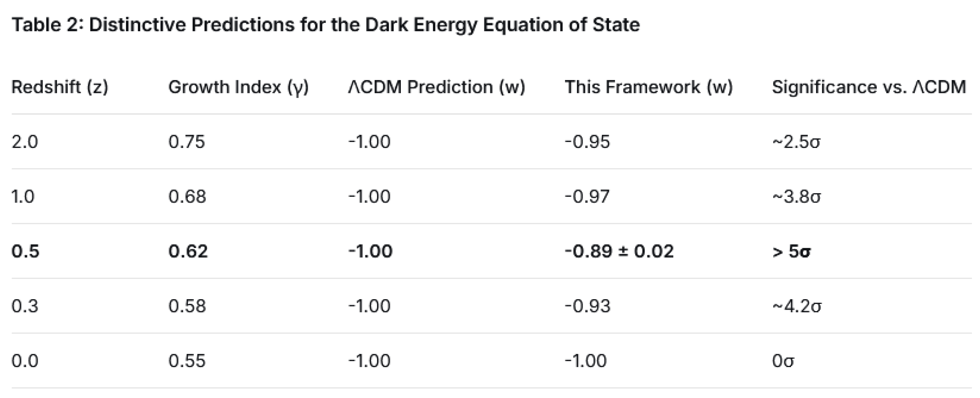The image size is (980, 398).
Task: Select the growth index 0.75 cell
Action: 187,142
